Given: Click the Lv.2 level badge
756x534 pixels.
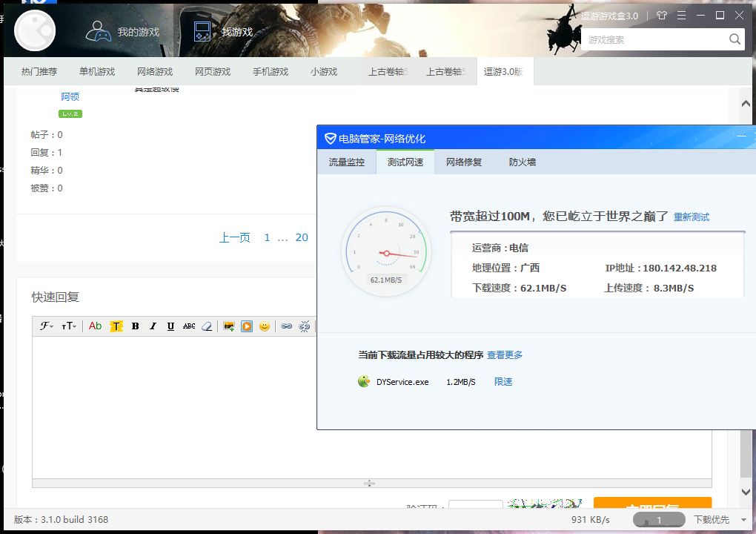Looking at the screenshot, I should tap(70, 113).
